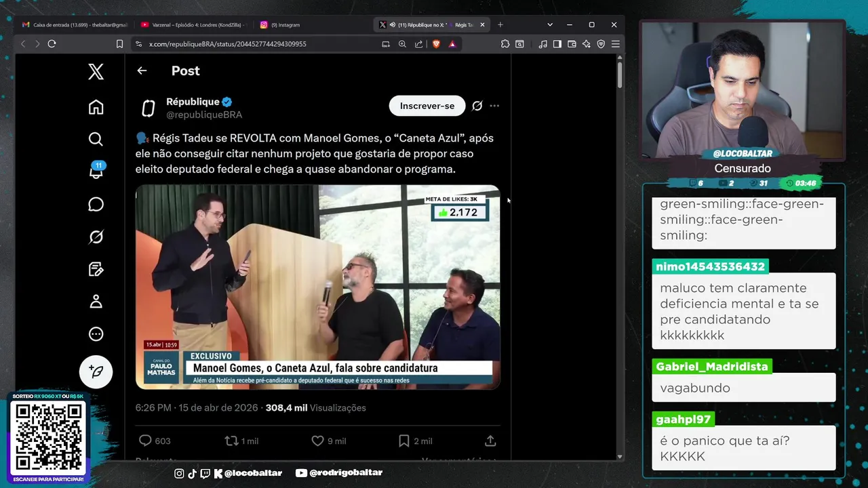Click the page vertical scrollbar thumb
868x488 pixels.
tap(620, 75)
